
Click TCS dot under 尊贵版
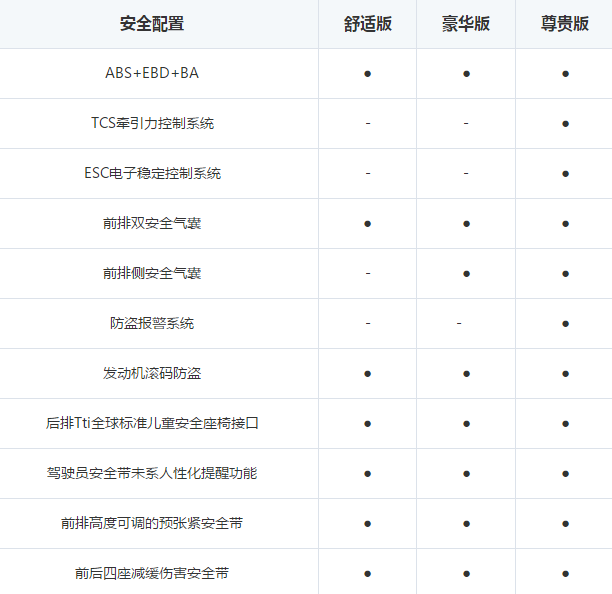point(565,124)
